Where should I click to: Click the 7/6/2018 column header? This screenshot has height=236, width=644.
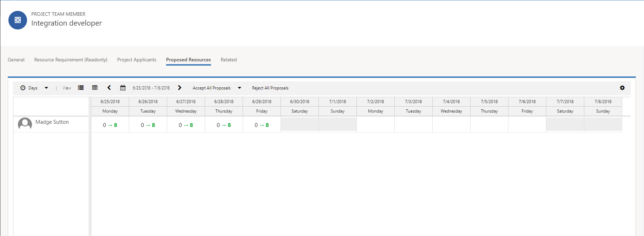coord(527,102)
